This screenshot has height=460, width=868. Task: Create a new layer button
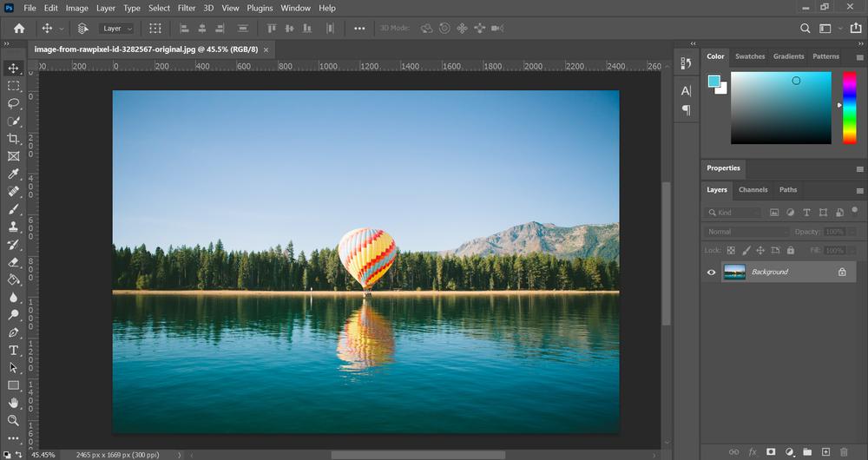tap(826, 451)
